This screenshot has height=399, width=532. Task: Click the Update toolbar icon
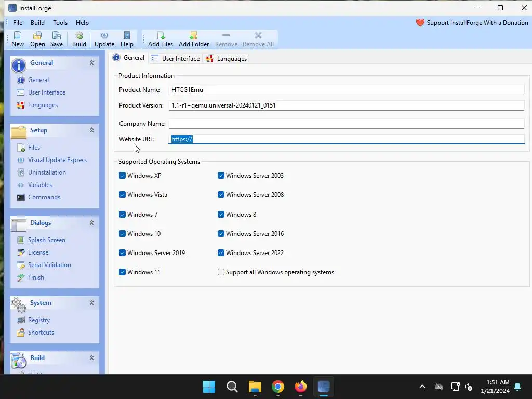(104, 39)
